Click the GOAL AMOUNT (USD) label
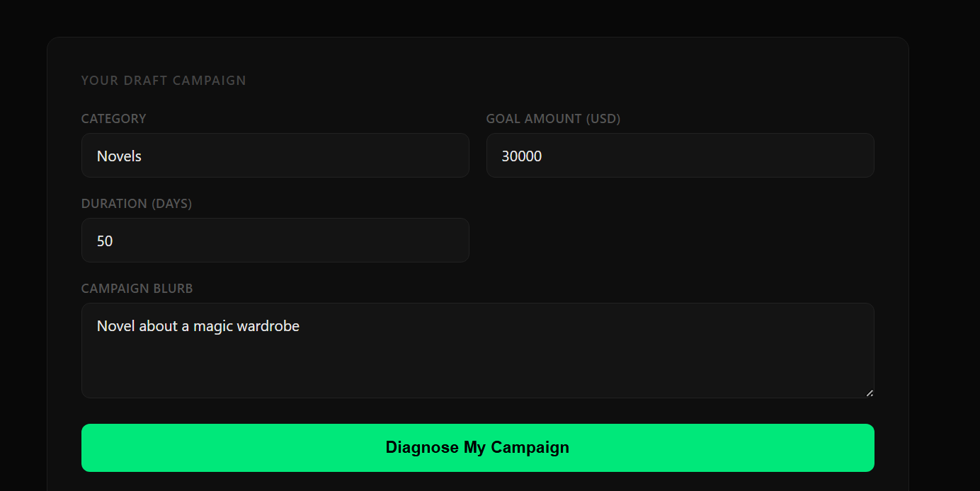Image resolution: width=980 pixels, height=491 pixels. tap(553, 119)
